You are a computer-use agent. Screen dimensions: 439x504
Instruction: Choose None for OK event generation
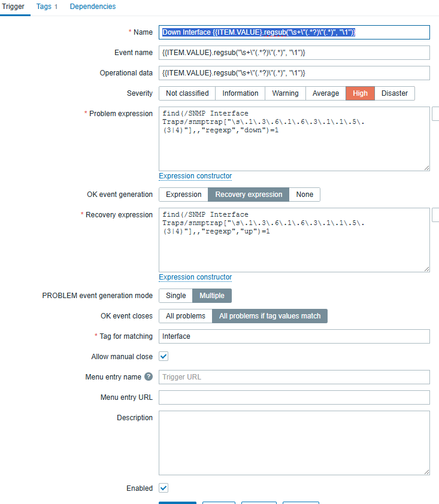coord(305,195)
